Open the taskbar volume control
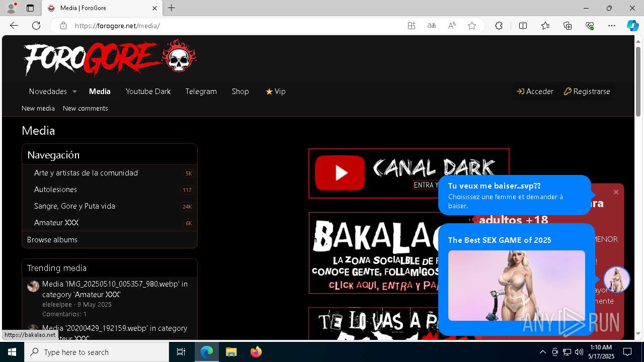The width and height of the screenshot is (644, 362). pyautogui.click(x=579, y=352)
